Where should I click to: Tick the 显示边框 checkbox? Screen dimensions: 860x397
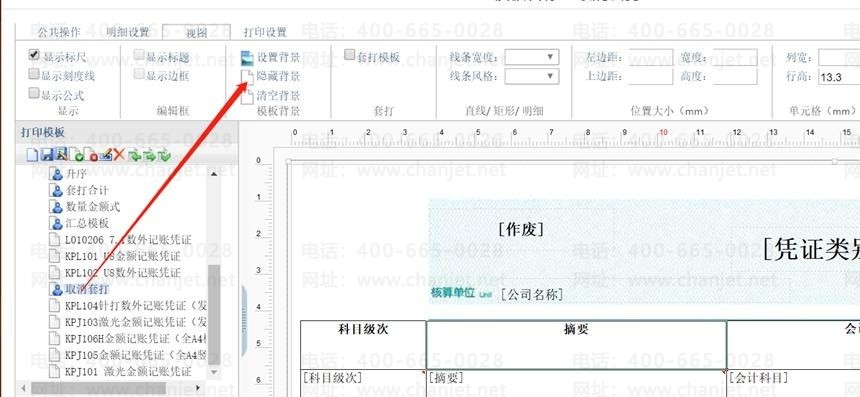[139, 74]
